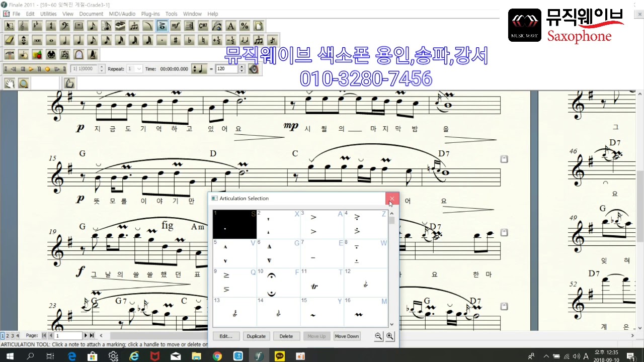Image resolution: width=644 pixels, height=362 pixels.
Task: Zoom out the articulation grid
Action: click(378, 336)
